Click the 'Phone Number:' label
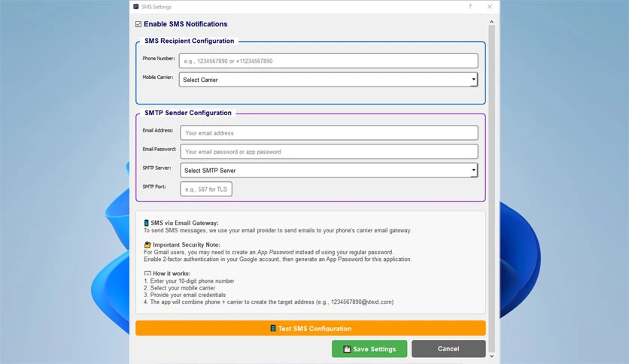The height and width of the screenshot is (364, 629). 159,59
